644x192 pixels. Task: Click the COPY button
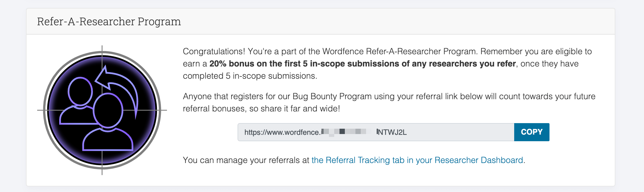[x=531, y=132]
